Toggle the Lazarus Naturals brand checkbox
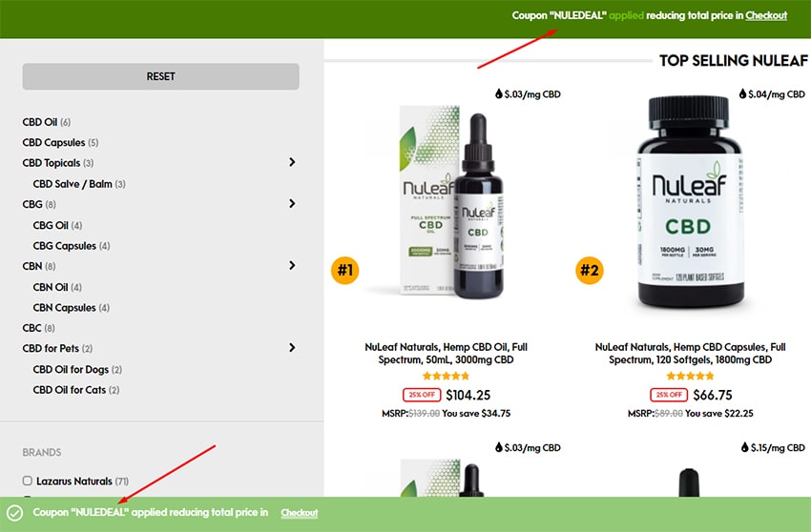811x532 pixels. (28, 481)
